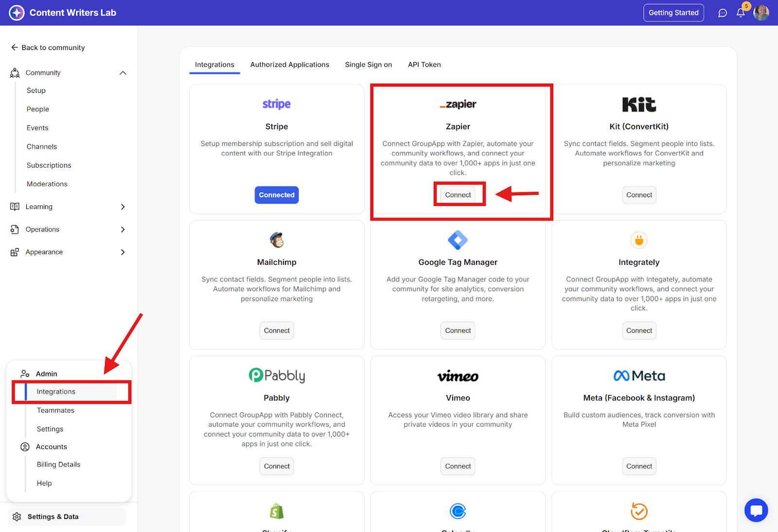Click the Google Tag Manager diamond logo

tap(458, 240)
